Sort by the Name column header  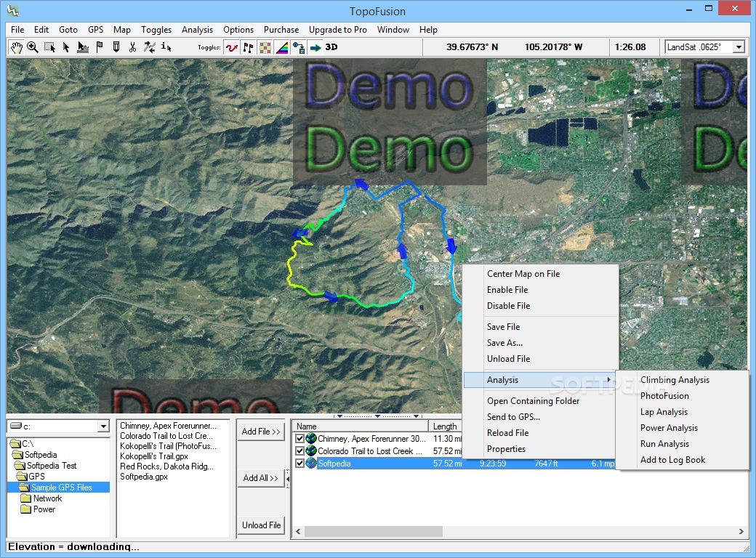point(361,426)
